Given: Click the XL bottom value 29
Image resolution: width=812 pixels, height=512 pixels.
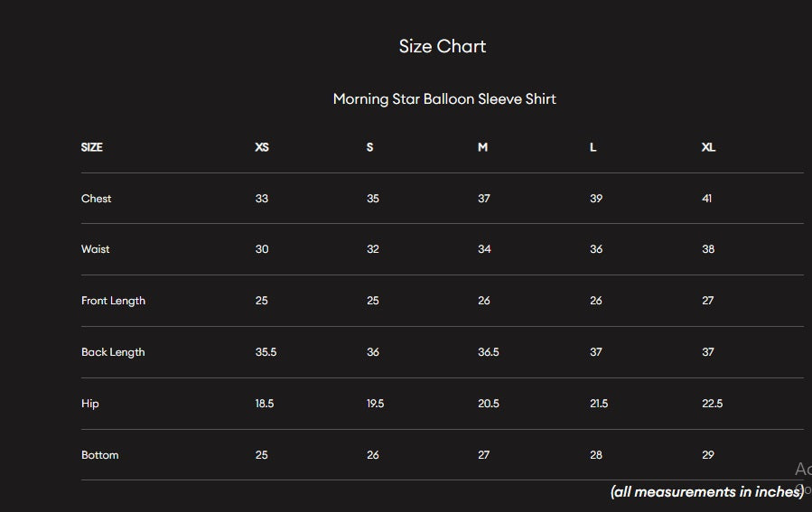Looking at the screenshot, I should pyautogui.click(x=708, y=455).
